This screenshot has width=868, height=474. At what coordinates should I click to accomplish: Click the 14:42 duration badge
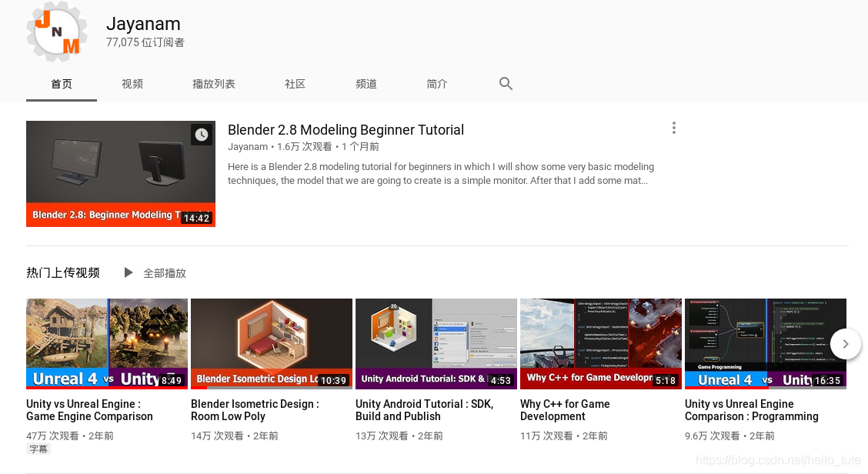click(x=196, y=219)
